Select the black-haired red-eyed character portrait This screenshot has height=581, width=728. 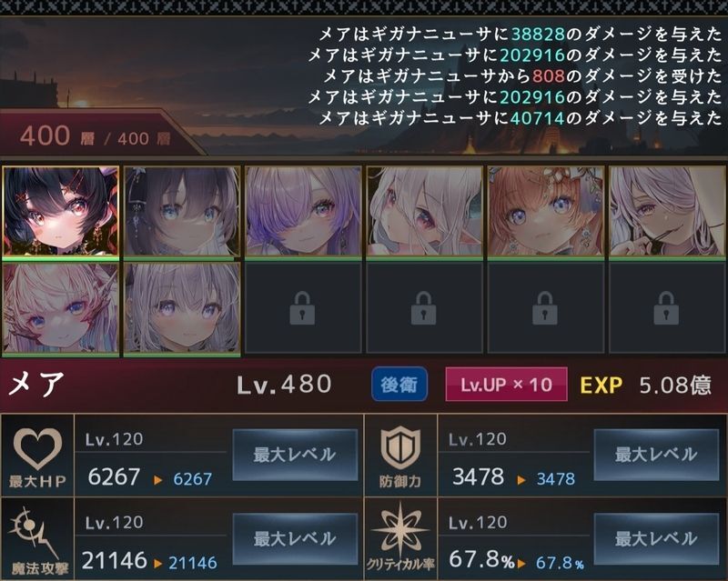click(60, 212)
